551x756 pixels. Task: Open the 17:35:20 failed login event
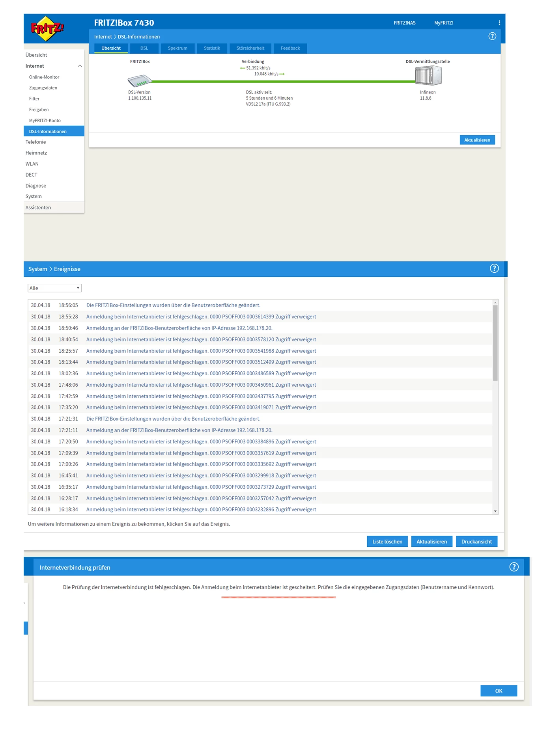(260, 407)
